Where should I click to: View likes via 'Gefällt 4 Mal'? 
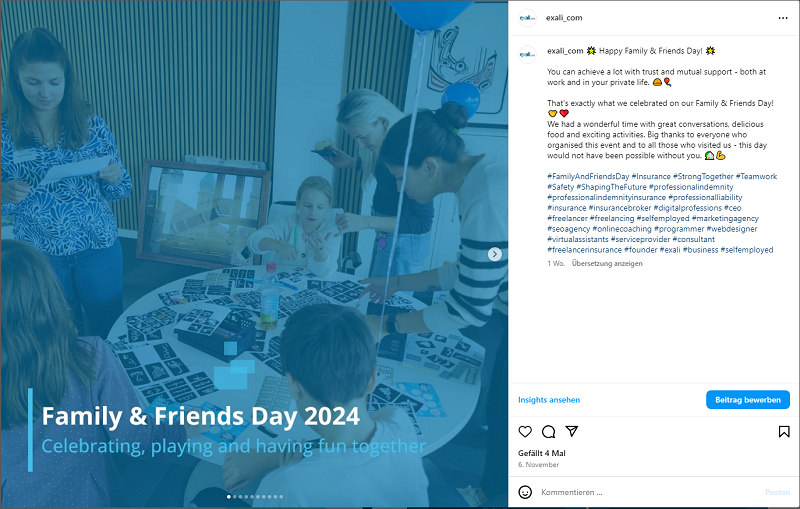tap(541, 453)
